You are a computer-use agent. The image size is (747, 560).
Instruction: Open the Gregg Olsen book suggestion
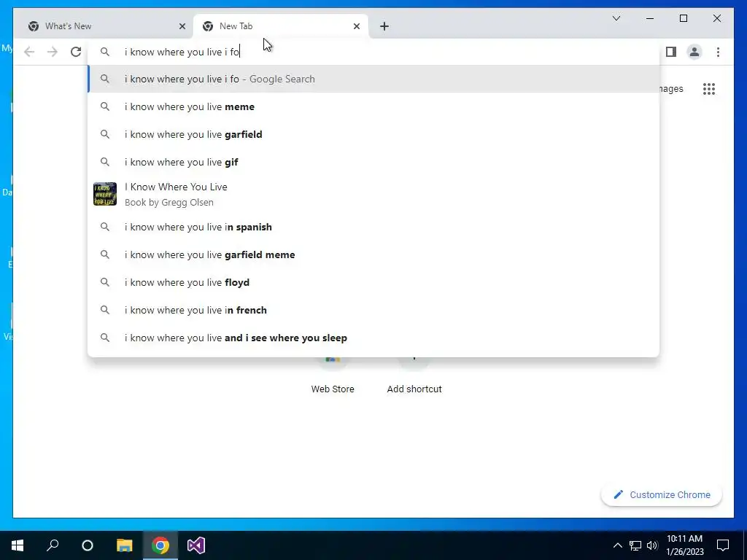[374, 194]
